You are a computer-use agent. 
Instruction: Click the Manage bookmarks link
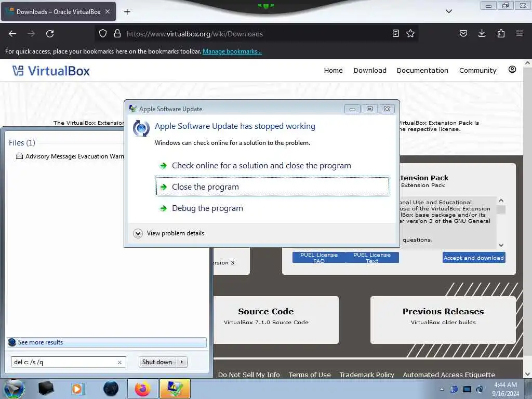pos(232,51)
